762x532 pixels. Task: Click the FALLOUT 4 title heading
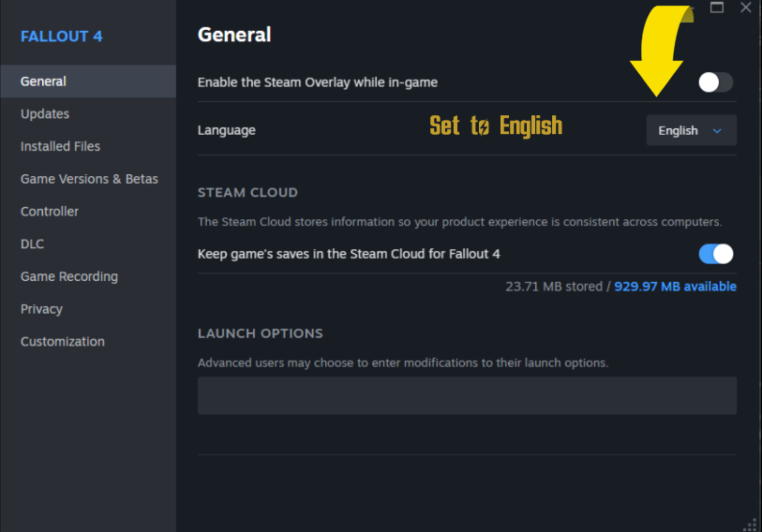[62, 37]
